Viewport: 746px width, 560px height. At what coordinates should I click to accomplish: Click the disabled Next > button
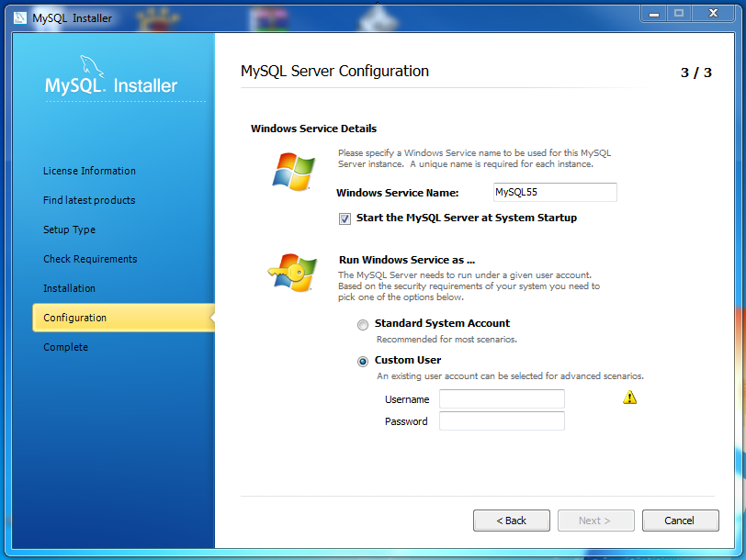point(595,521)
